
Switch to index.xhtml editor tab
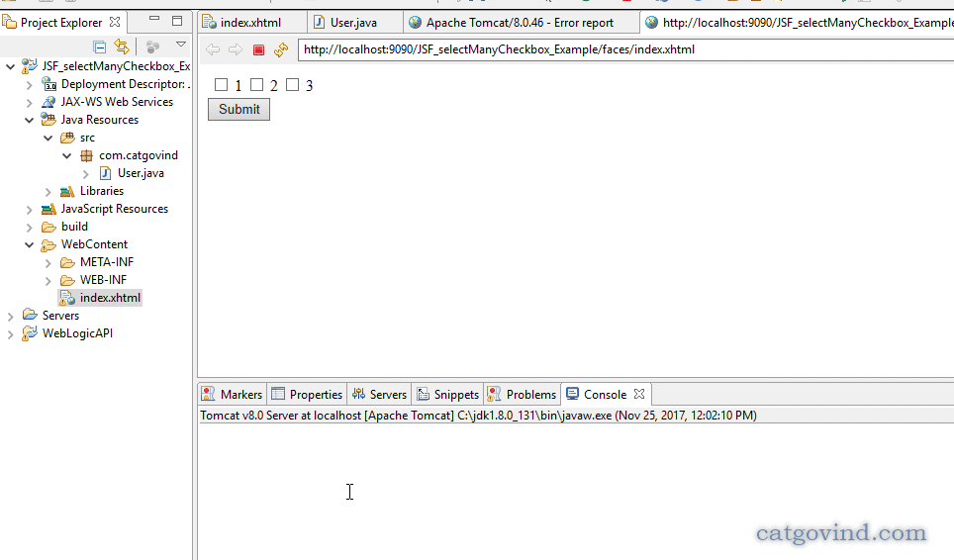point(250,23)
